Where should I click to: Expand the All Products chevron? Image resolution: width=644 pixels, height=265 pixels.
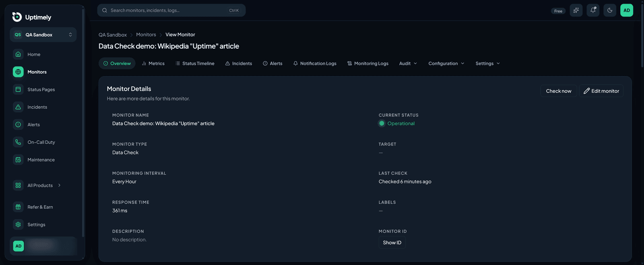[59, 185]
